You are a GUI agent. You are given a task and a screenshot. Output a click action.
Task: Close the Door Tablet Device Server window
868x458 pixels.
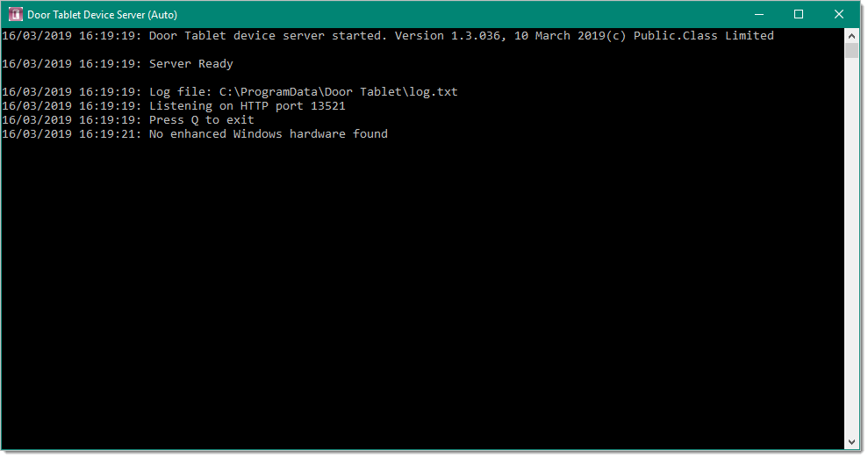tap(839, 14)
